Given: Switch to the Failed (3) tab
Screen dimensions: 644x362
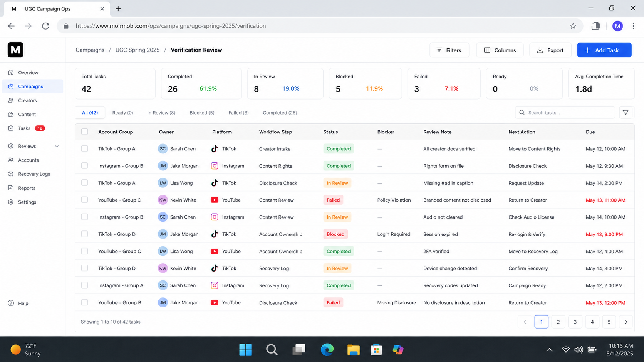Looking at the screenshot, I should click(x=238, y=113).
